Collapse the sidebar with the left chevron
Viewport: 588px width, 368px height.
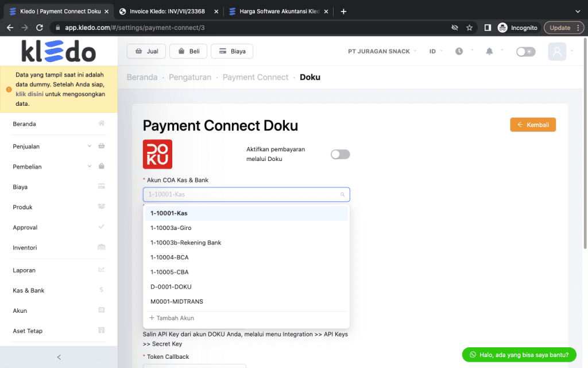59,357
